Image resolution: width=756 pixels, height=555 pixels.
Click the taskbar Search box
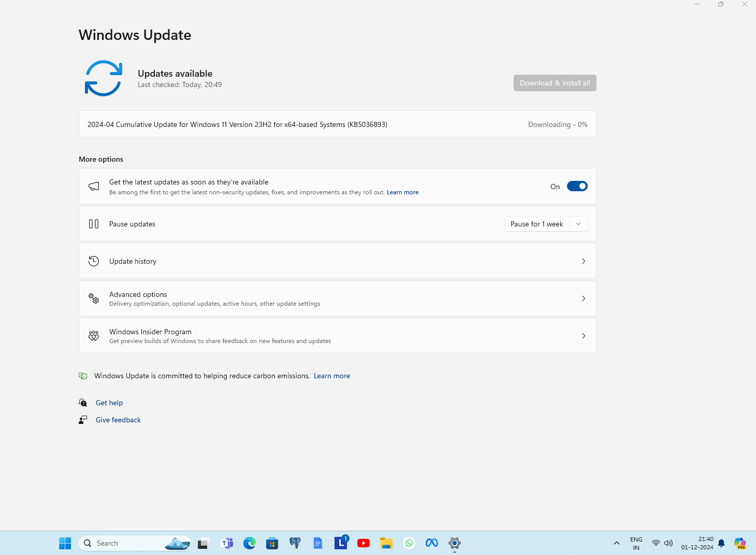(x=135, y=543)
